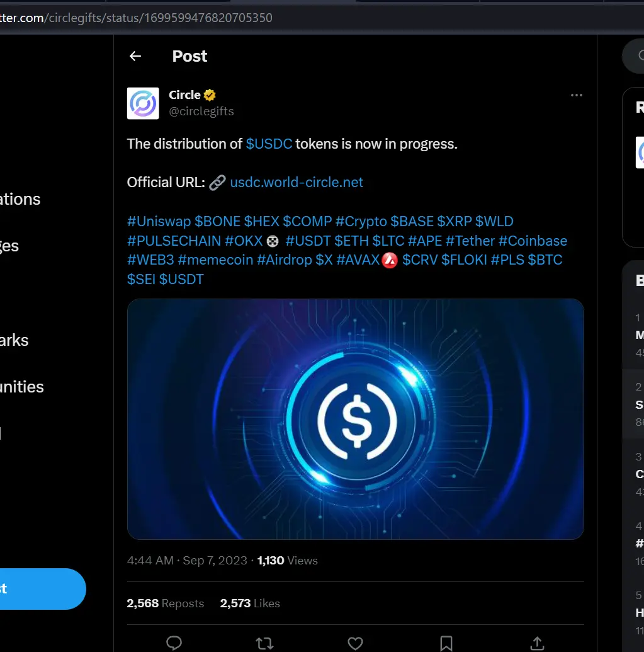Go back using the arrow beside Post
The image size is (644, 652).
135,56
